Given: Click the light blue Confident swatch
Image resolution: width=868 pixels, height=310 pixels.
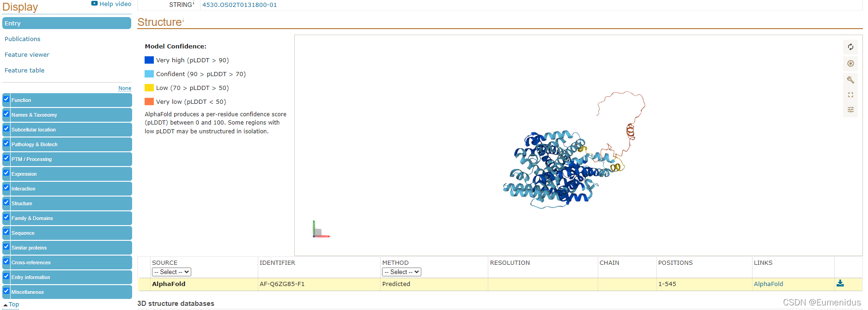Looking at the screenshot, I should click(149, 74).
